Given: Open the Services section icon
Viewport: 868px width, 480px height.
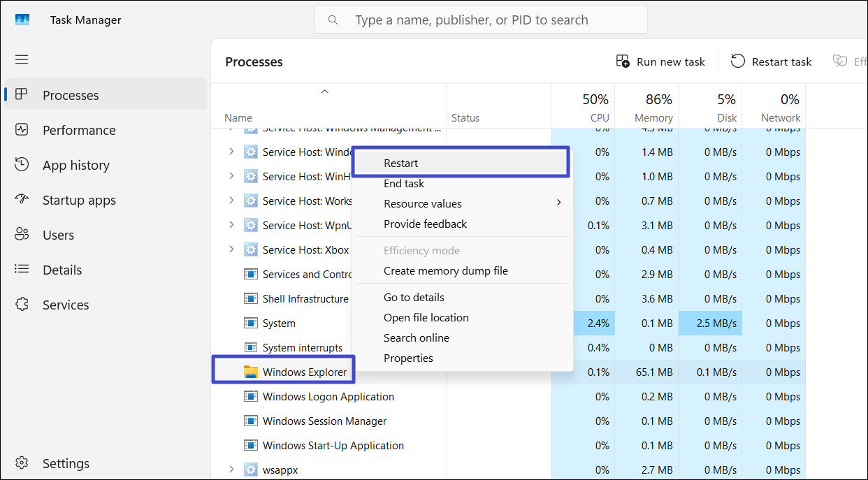Looking at the screenshot, I should click(x=23, y=305).
